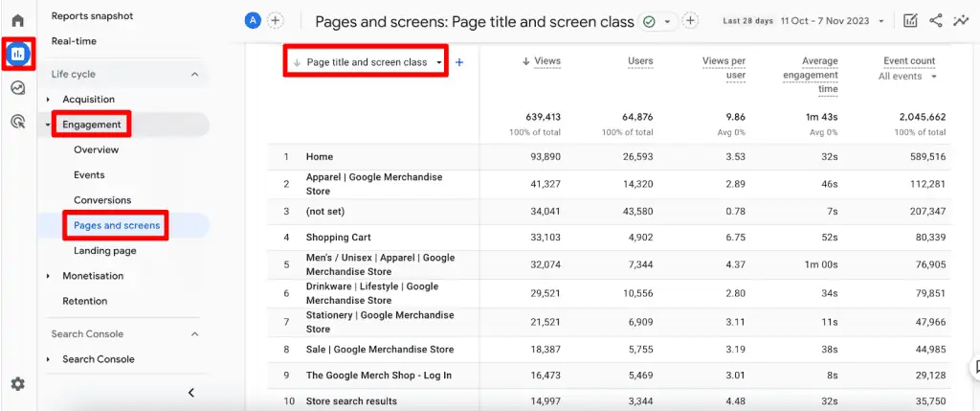Screen dimensions: 980x411
Task: Click Stationery | Google Merchandise Store row
Action: point(610,322)
